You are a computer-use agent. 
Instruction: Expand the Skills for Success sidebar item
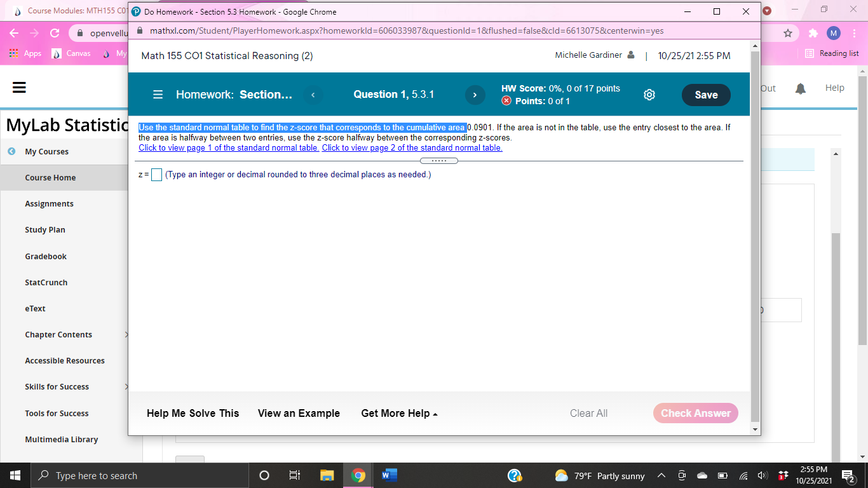[126, 386]
